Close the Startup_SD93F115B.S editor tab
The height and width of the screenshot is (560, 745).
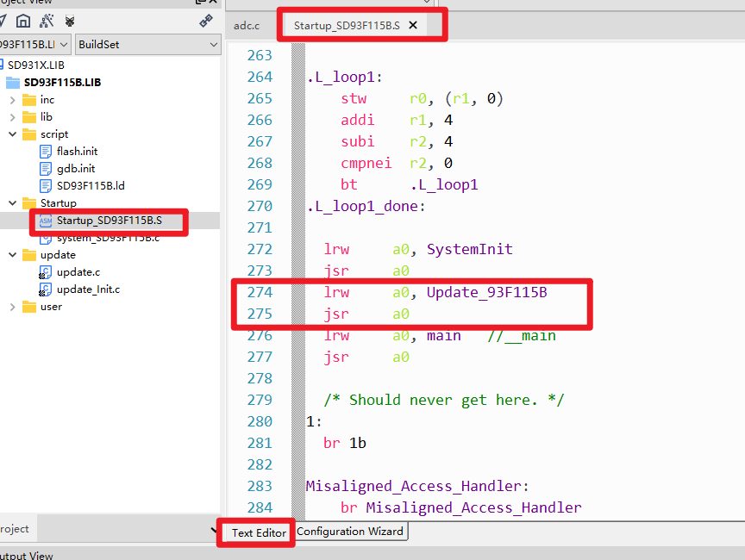tap(413, 25)
